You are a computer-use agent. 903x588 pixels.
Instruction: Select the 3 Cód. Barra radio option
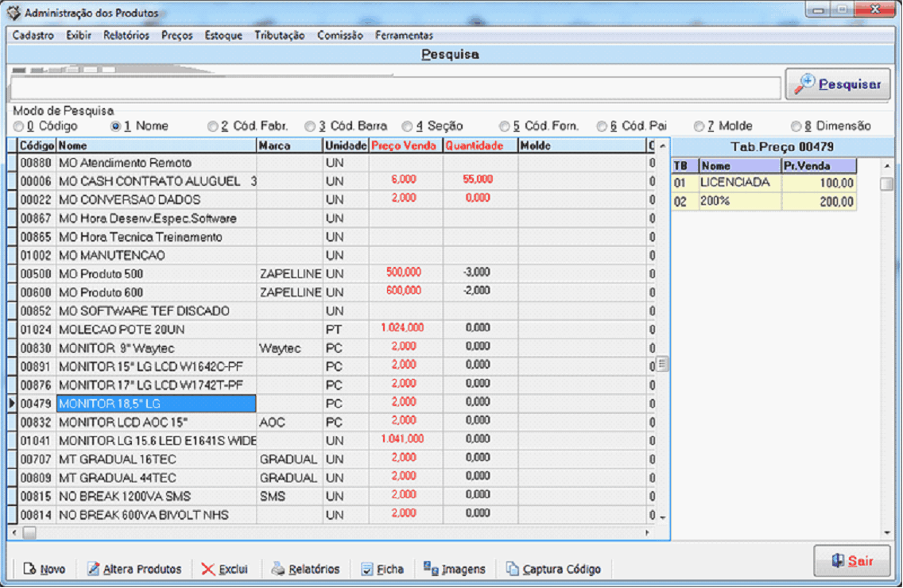pyautogui.click(x=310, y=126)
